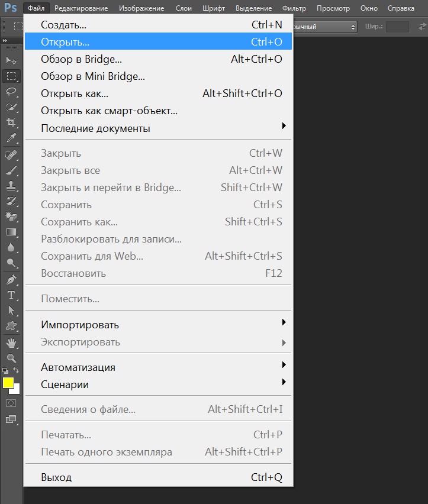The width and height of the screenshot is (428, 504).
Task: Select the Move tool
Action: click(x=11, y=60)
